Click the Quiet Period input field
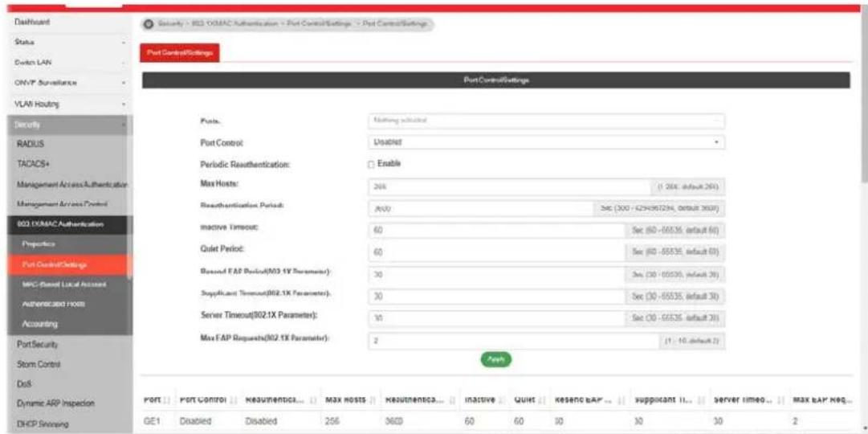 [x=496, y=252]
